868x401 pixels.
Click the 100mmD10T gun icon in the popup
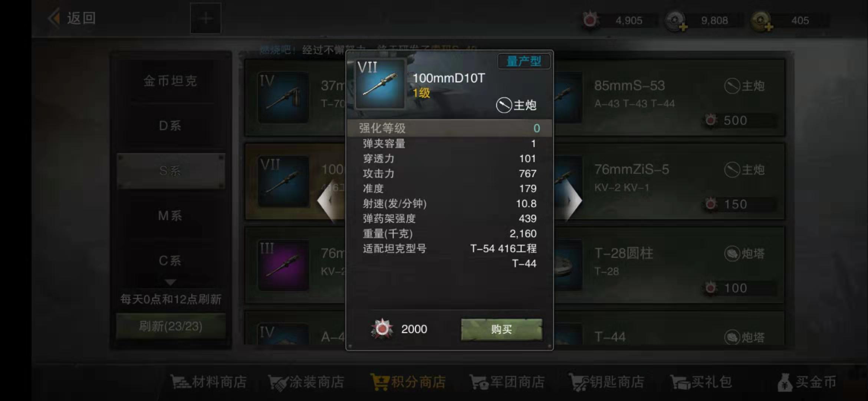coord(380,84)
